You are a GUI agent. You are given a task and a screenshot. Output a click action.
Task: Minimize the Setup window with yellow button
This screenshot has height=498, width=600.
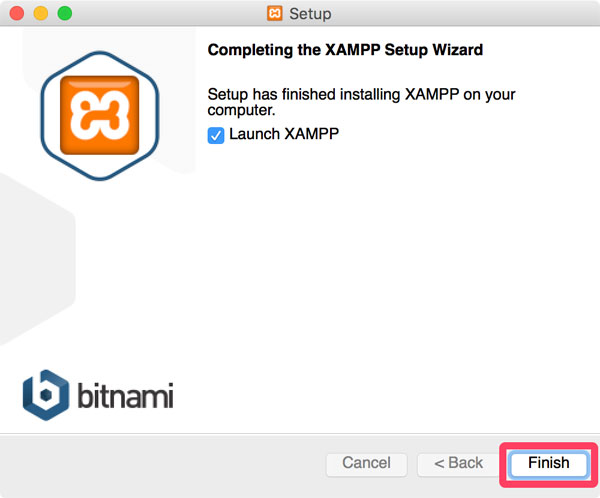click(41, 13)
